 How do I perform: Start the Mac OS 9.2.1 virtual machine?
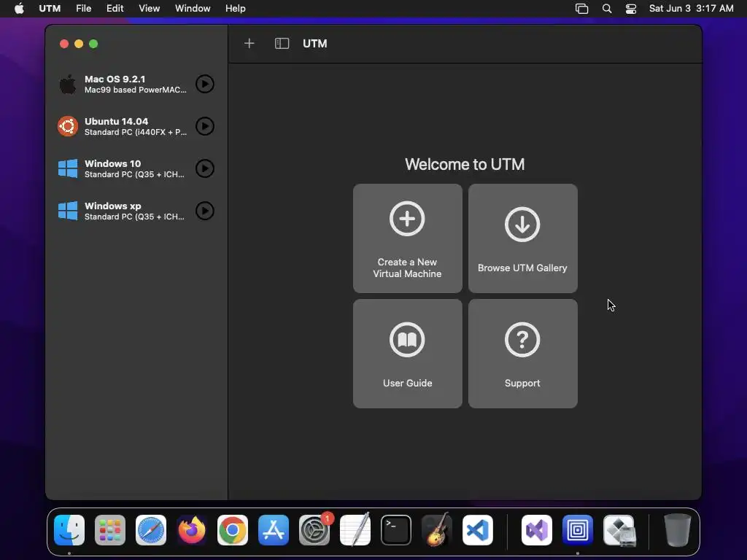(205, 85)
